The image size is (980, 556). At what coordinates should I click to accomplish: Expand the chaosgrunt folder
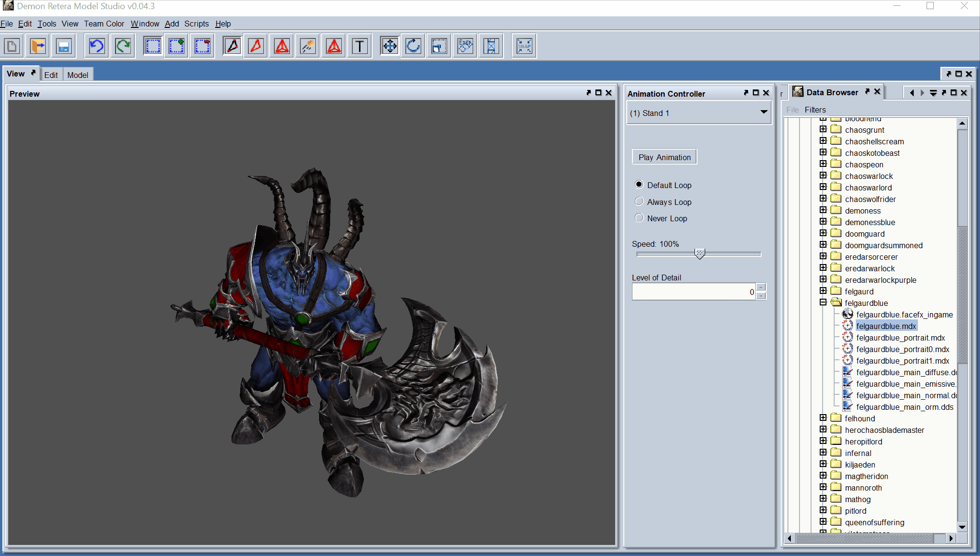pyautogui.click(x=823, y=129)
